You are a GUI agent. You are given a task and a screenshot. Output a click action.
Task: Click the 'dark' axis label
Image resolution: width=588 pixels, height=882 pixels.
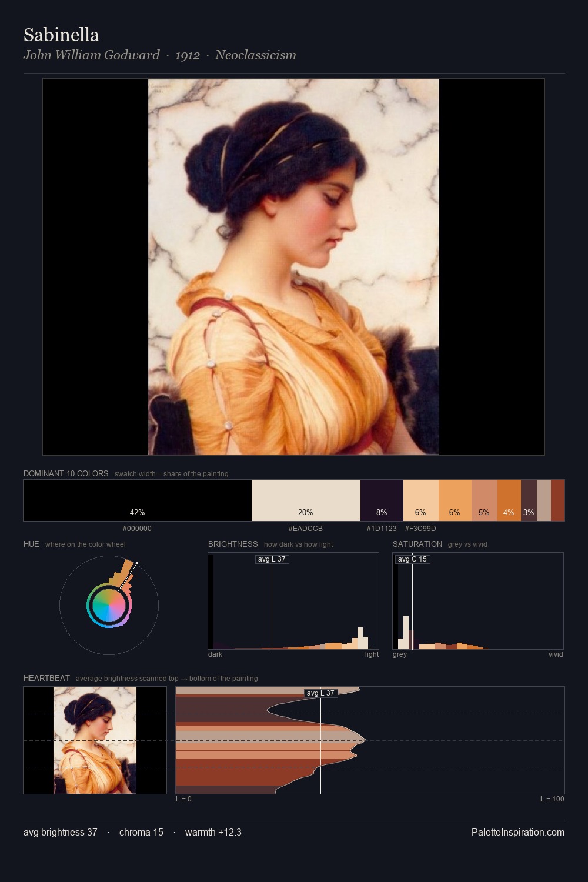(x=215, y=654)
